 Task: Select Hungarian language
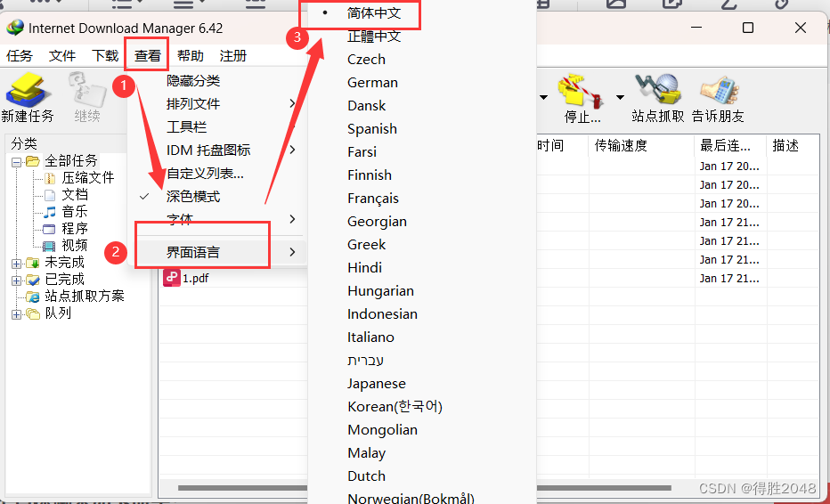(380, 291)
